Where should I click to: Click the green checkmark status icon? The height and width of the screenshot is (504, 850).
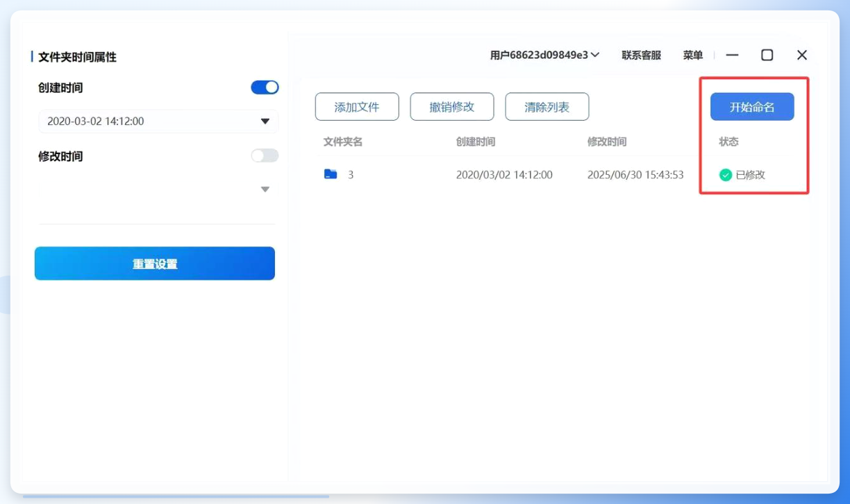click(726, 175)
